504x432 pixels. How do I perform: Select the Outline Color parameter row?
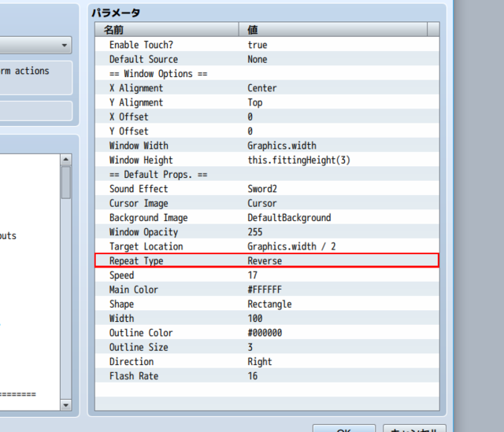[x=267, y=333]
